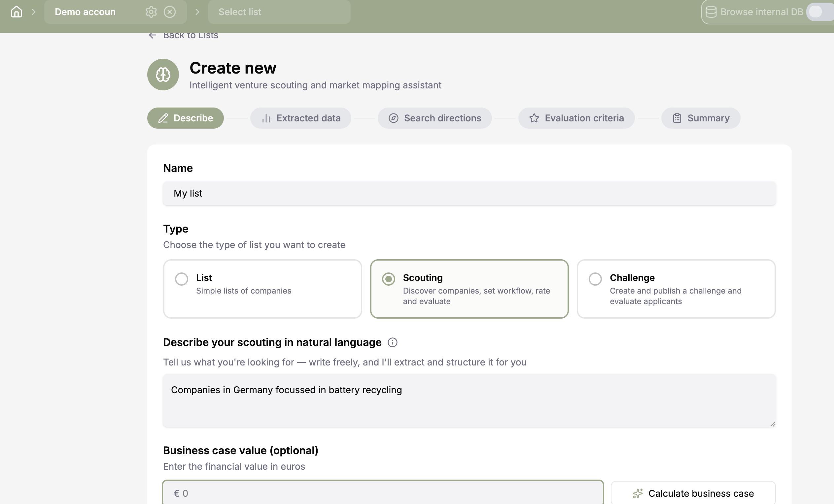Viewport: 834px width, 504px height.
Task: Go to the Search directions step
Action: click(434, 118)
